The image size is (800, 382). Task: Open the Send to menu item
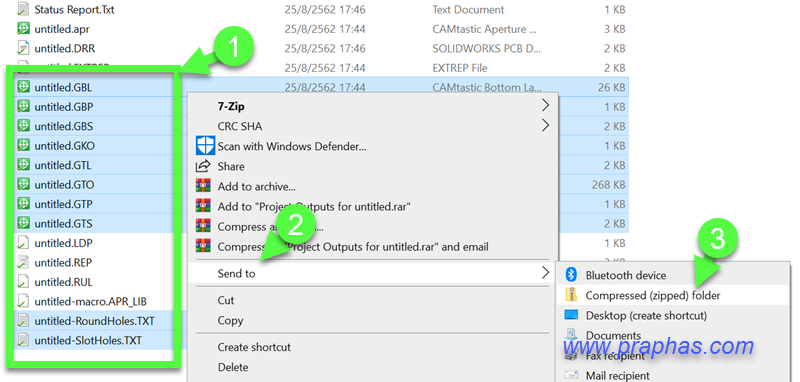371,273
